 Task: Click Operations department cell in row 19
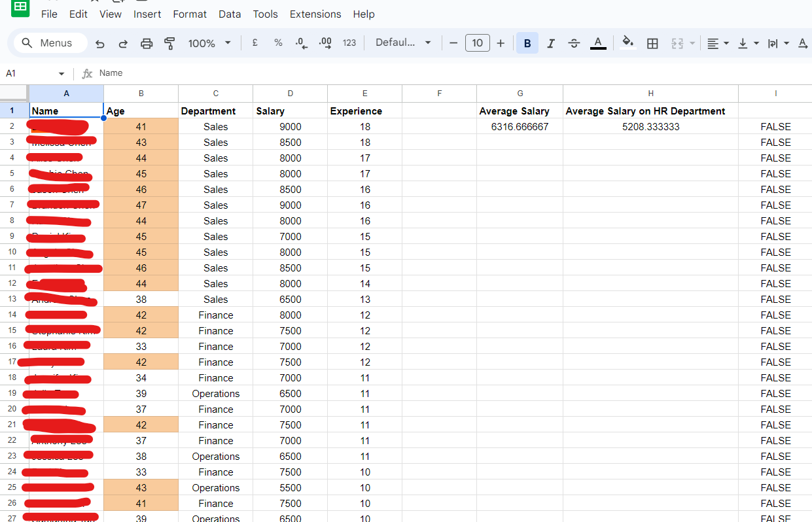coord(215,393)
